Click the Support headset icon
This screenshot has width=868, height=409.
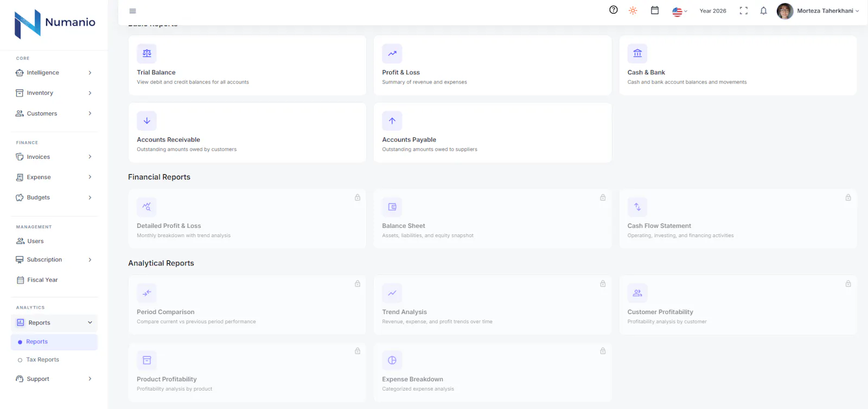tap(20, 379)
